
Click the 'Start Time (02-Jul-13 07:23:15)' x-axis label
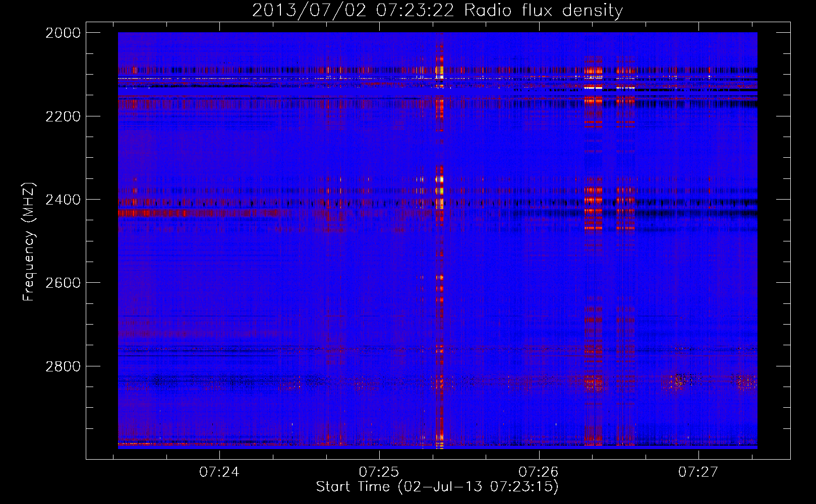click(x=437, y=487)
